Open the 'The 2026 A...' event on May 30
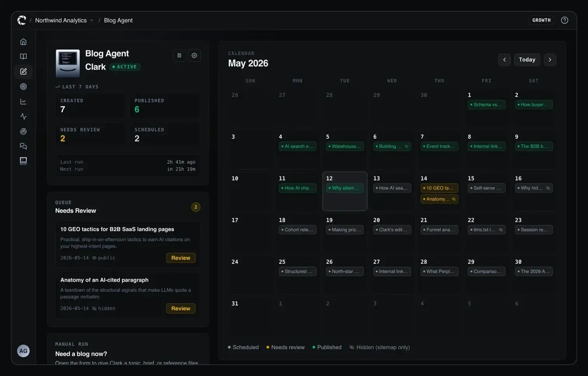Viewport: 588px width, 376px height. coord(534,272)
